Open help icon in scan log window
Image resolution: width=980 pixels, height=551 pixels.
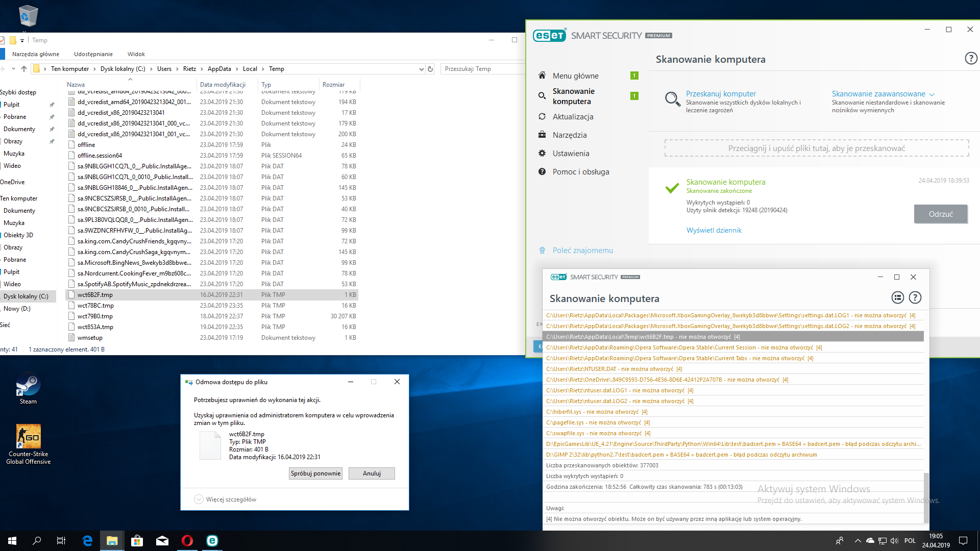[915, 297]
